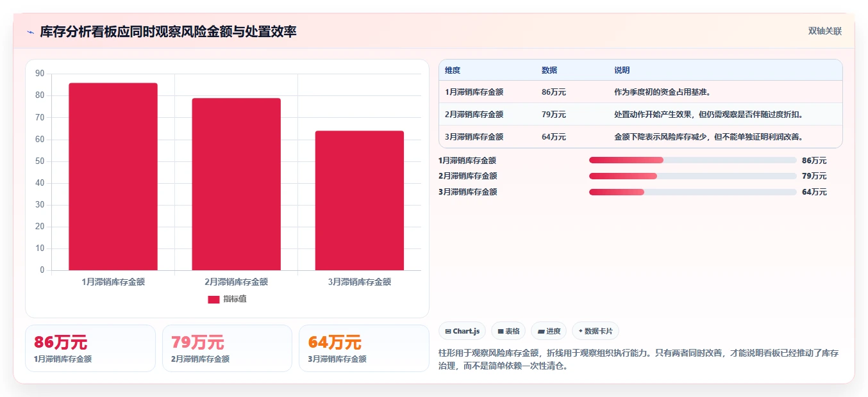Viewport: 868px width, 397px height.
Task: Click the 双轴关联 label in the header
Action: 824,31
